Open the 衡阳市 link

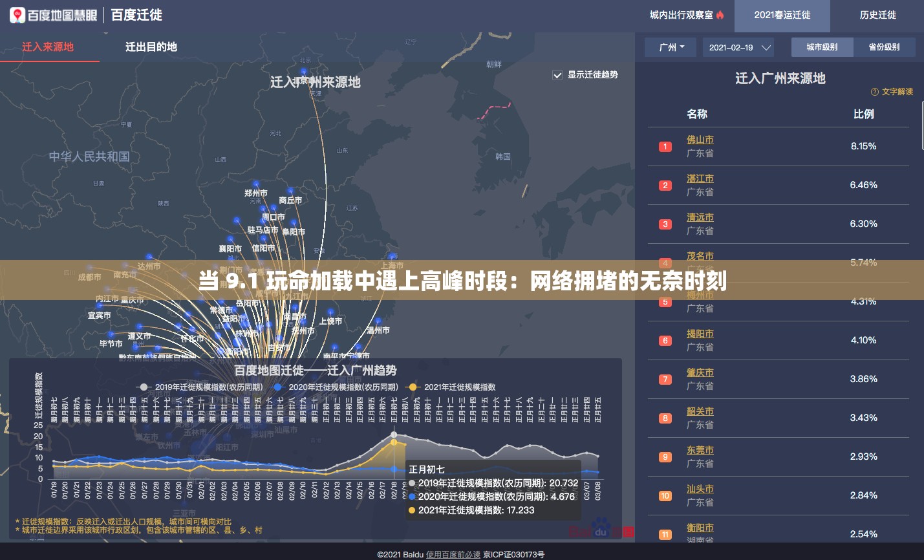(700, 528)
